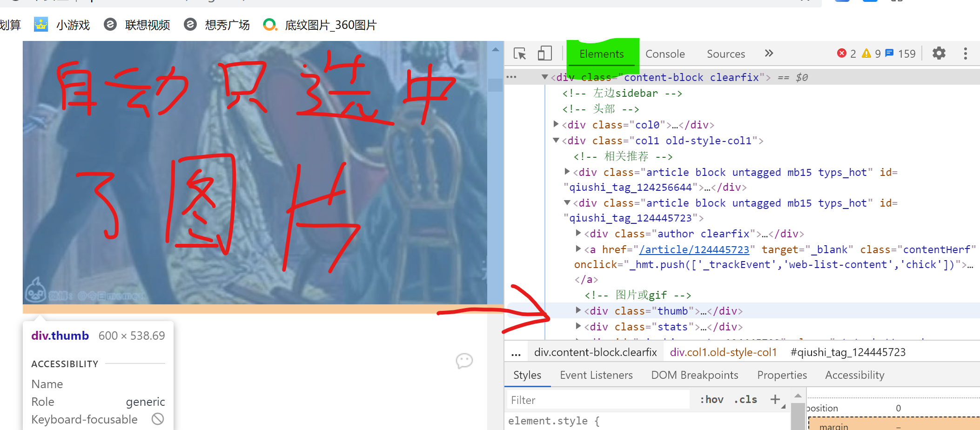Click the new style rule plus icon

775,399
